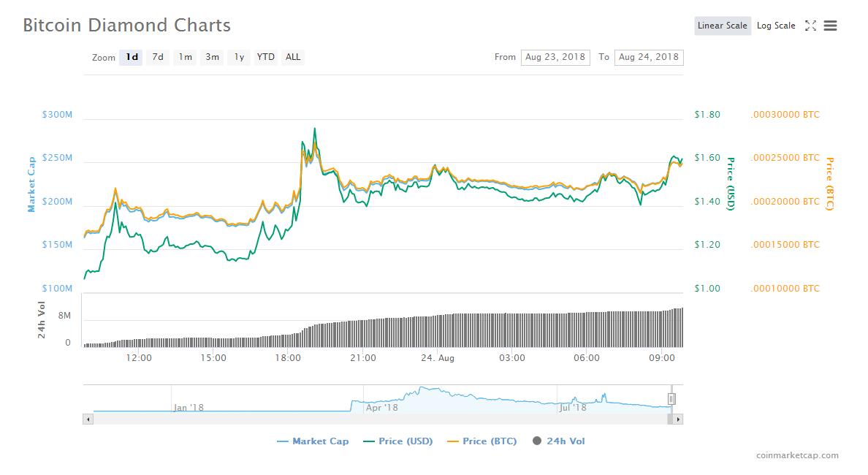Click the 18:00 time axis label
Viewport: 868px width, 475px height.
(288, 358)
